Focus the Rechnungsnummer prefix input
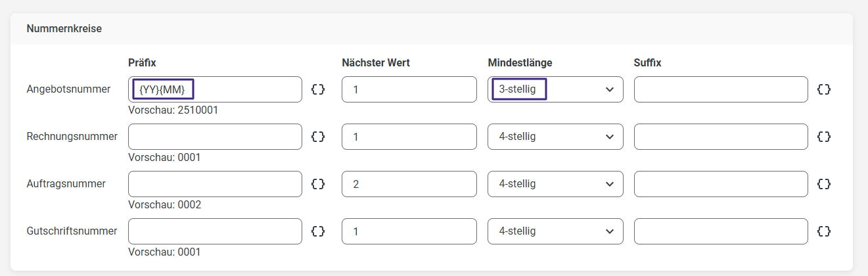The height and width of the screenshot is (276, 868). (x=215, y=137)
